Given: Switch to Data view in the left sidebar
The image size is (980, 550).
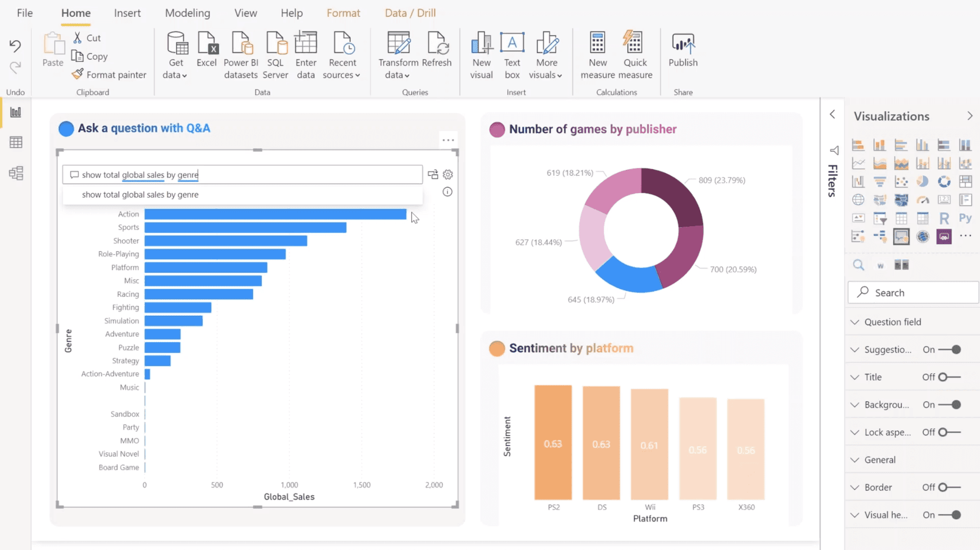Looking at the screenshot, I should [x=15, y=142].
